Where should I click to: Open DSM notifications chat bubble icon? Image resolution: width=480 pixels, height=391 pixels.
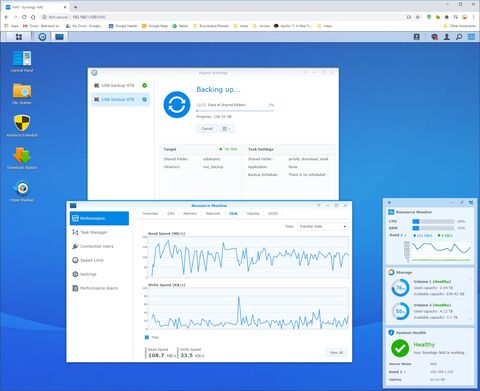[x=434, y=37]
